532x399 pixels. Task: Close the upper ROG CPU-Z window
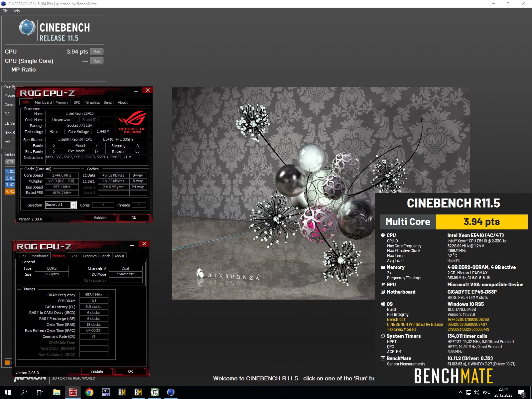click(x=148, y=90)
